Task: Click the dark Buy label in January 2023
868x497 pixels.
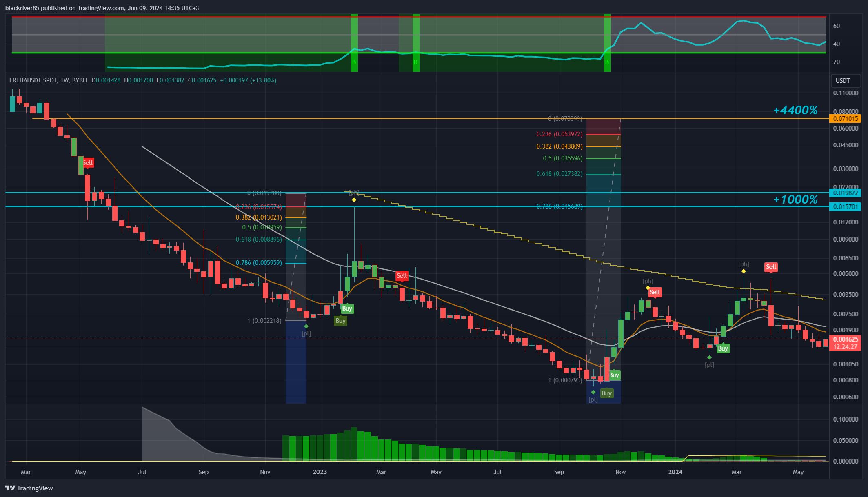Action: coord(341,321)
